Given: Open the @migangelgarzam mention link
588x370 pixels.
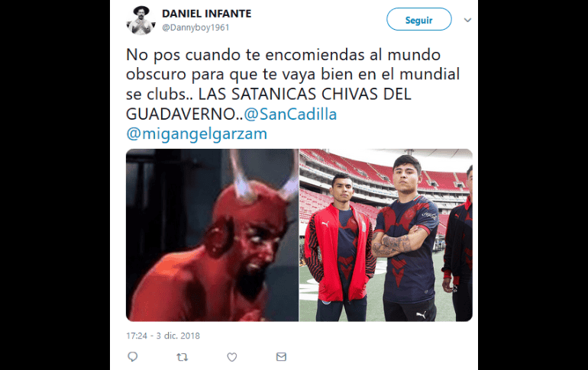Looking at the screenshot, I should click(x=196, y=134).
